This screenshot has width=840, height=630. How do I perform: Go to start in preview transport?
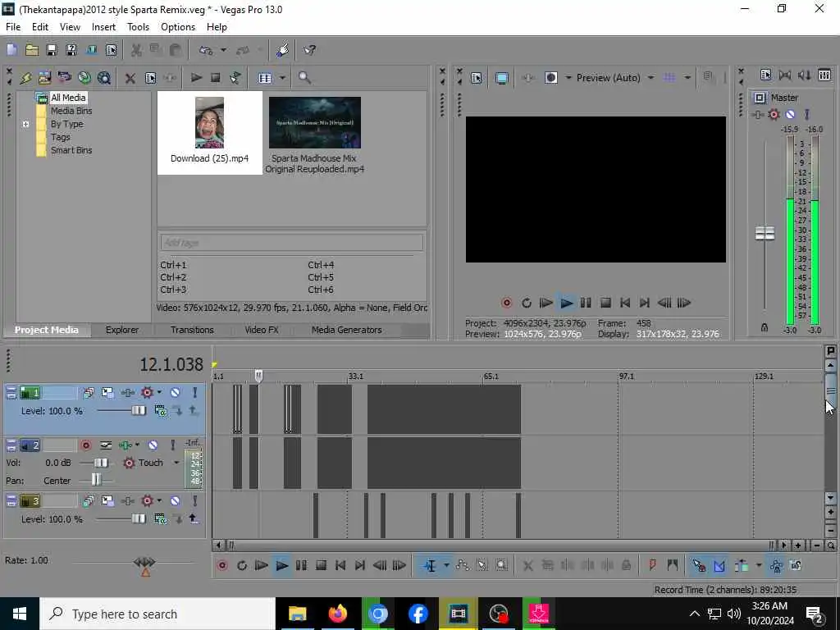(x=624, y=303)
